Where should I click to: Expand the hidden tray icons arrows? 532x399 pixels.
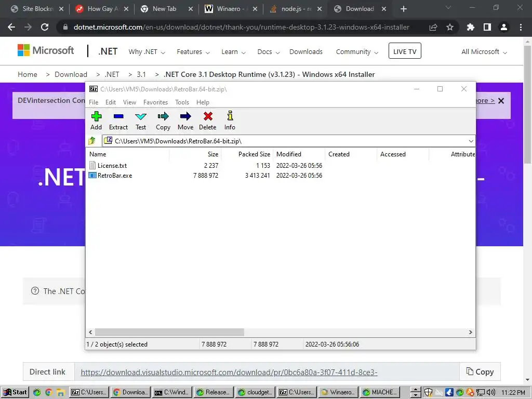click(415, 393)
